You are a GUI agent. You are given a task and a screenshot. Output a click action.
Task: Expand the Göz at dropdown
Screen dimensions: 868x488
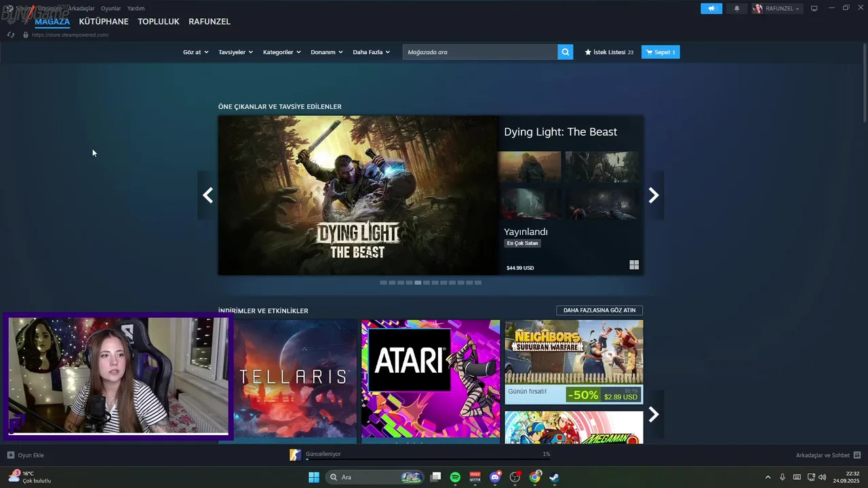click(195, 52)
